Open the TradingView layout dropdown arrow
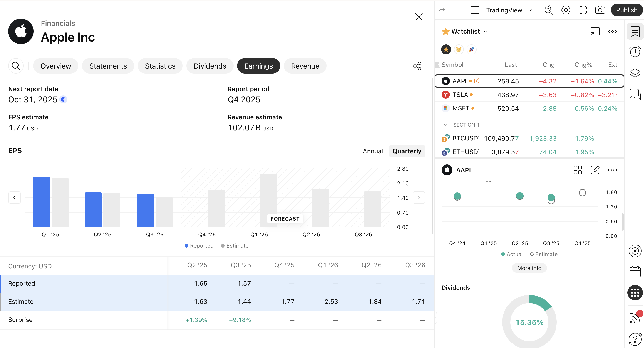The width and height of the screenshot is (644, 348). pos(531,10)
